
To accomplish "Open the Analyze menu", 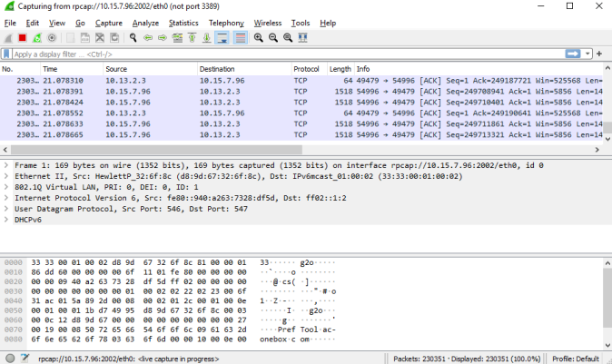I will 145,22.
